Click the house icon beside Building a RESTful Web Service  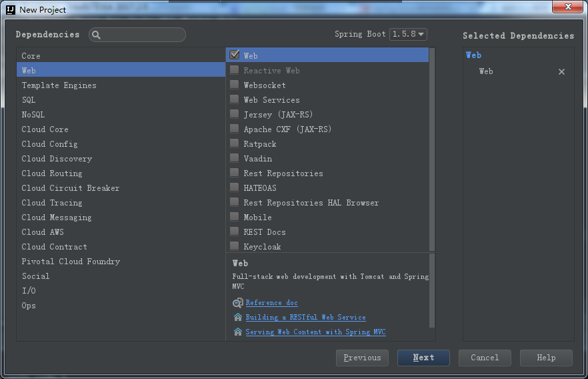click(238, 318)
